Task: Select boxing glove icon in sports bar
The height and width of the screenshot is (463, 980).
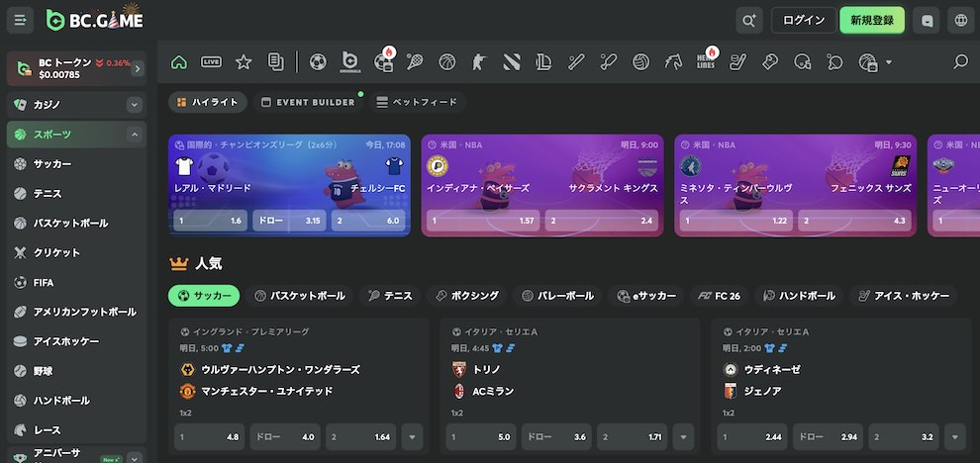Action: (770, 62)
